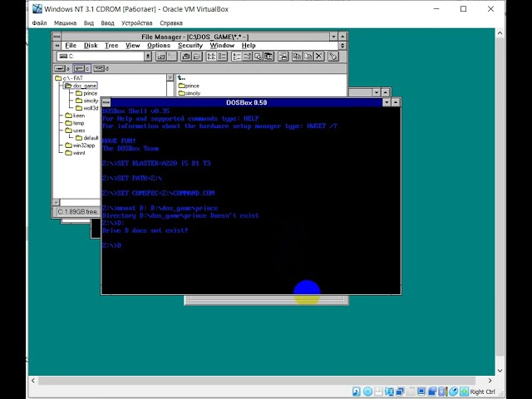The height and width of the screenshot is (399, 532).
Task: Select drive d button
Action: click(x=101, y=68)
